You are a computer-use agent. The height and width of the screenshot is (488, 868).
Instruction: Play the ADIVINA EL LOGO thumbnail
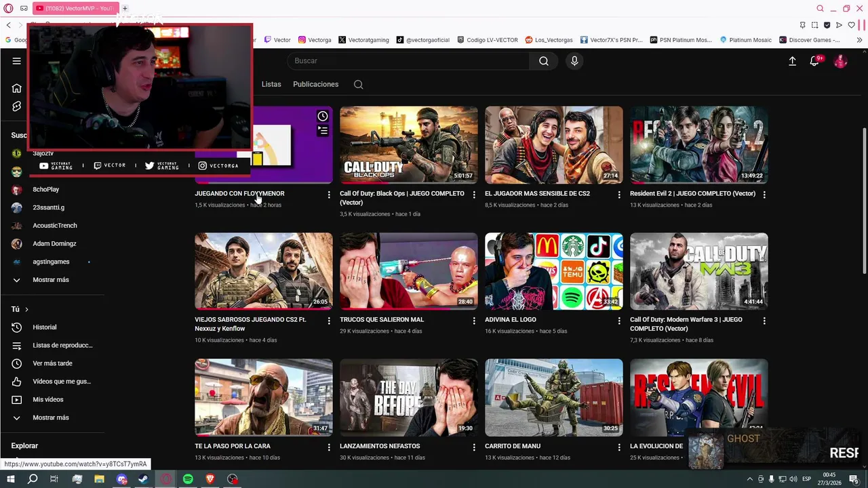click(554, 271)
